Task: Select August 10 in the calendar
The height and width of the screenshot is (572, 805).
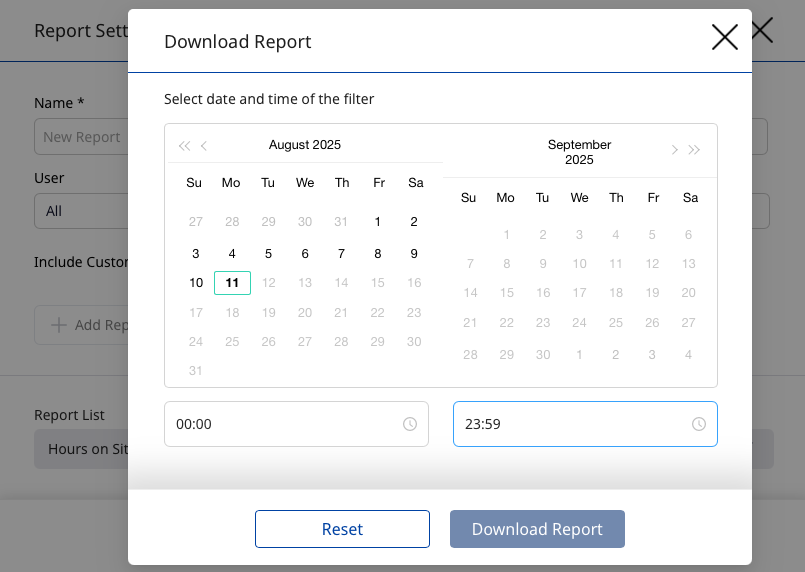Action: (x=196, y=283)
